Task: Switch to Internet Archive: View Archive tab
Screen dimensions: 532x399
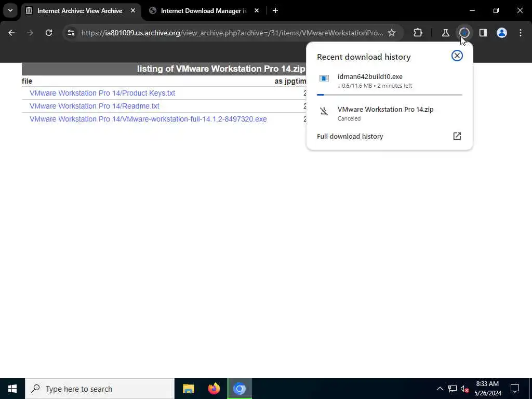Action: 79,11
